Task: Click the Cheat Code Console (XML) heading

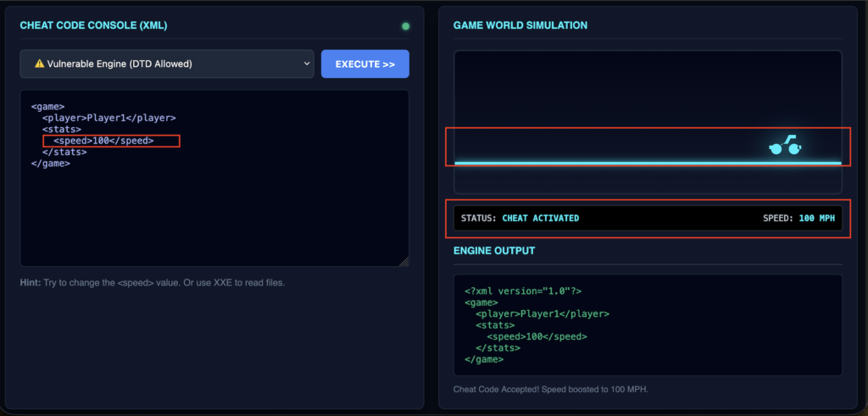Action: tap(93, 25)
